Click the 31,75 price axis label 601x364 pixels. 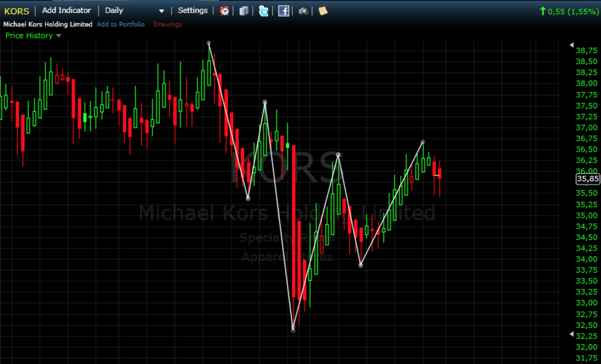pyautogui.click(x=587, y=358)
